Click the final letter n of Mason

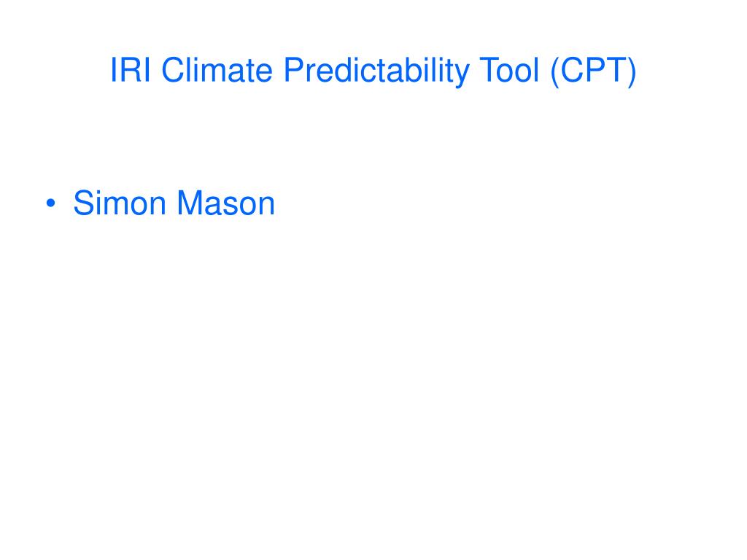point(267,206)
